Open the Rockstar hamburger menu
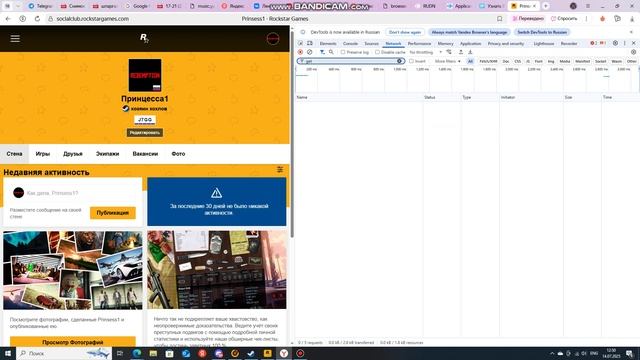The height and width of the screenshot is (360, 640). 15,38
